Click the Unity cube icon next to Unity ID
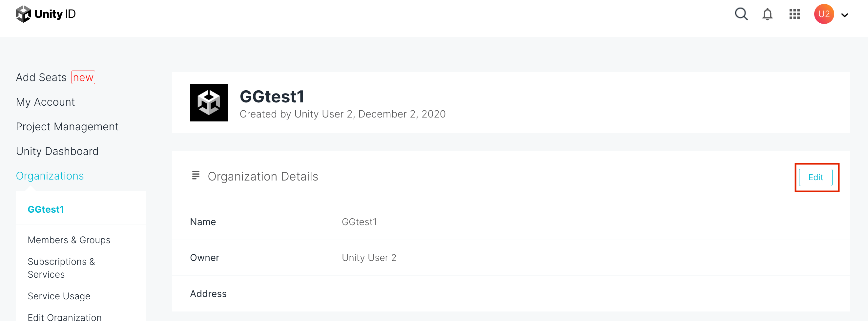This screenshot has height=321, width=868. (x=23, y=14)
